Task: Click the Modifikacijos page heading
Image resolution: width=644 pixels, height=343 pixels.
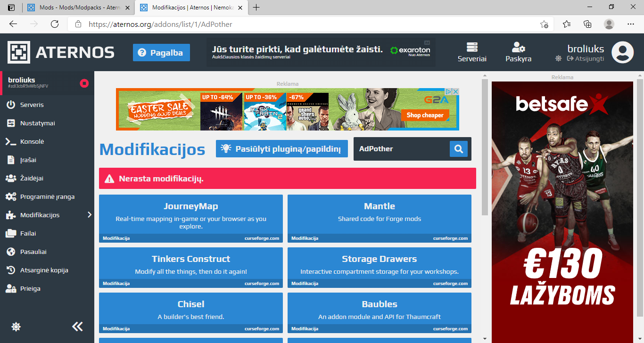Action: click(152, 149)
